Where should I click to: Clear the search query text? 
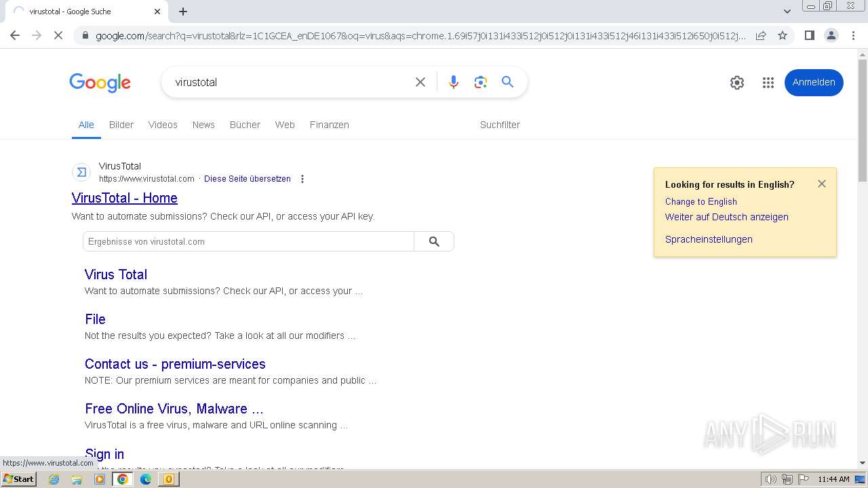[420, 82]
